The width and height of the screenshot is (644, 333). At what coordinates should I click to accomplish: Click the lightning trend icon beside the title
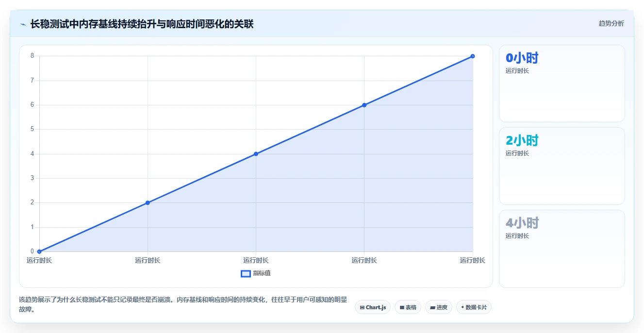tap(23, 24)
